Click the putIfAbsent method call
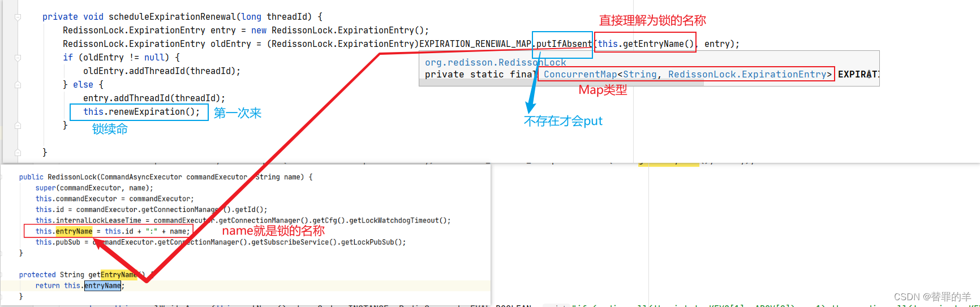This screenshot has height=307, width=980. (564, 44)
